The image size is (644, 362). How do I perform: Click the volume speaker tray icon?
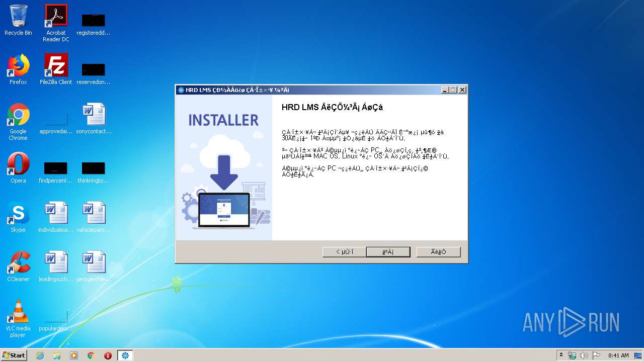pos(584,355)
